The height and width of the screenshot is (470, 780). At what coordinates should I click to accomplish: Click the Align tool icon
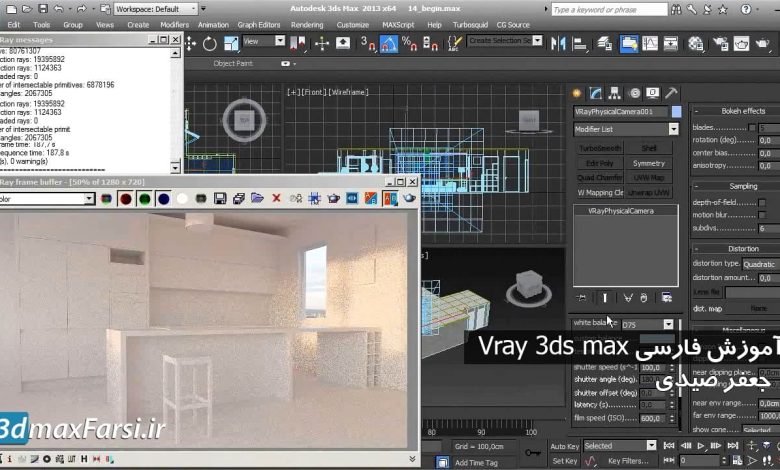coord(580,44)
